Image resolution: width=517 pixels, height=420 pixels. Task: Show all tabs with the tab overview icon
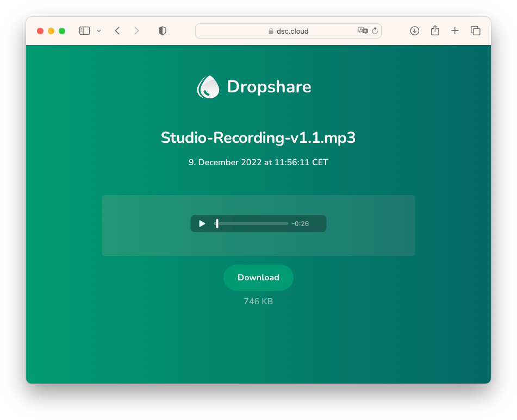[475, 31]
